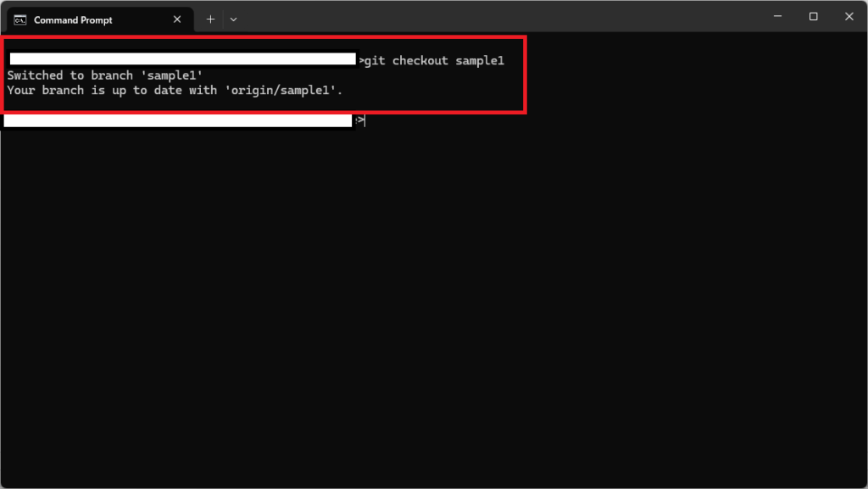This screenshot has width=868, height=489.
Task: Click the blinking cursor at the prompt
Action: click(x=364, y=120)
